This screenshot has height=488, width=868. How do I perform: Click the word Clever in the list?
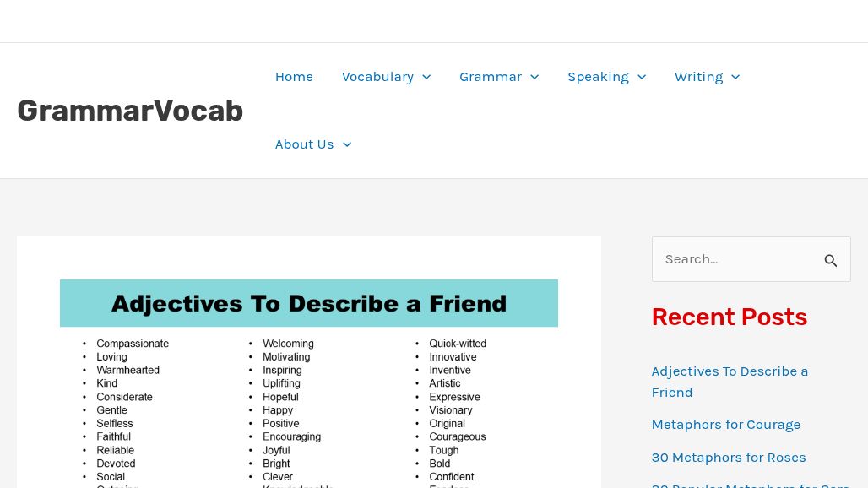[x=277, y=476]
